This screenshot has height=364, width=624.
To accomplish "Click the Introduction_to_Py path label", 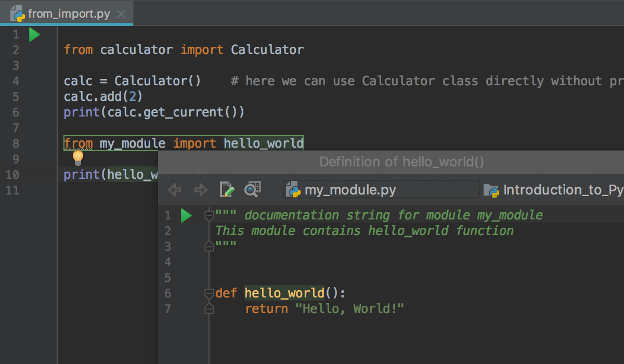I will pyautogui.click(x=563, y=190).
